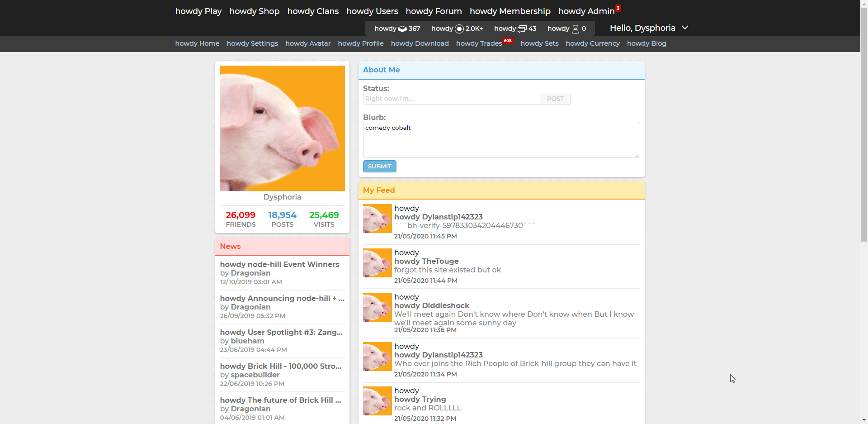Click the 'rock and ROLLLLL' post text
Viewport: 868px width, 424px height.
428,408
